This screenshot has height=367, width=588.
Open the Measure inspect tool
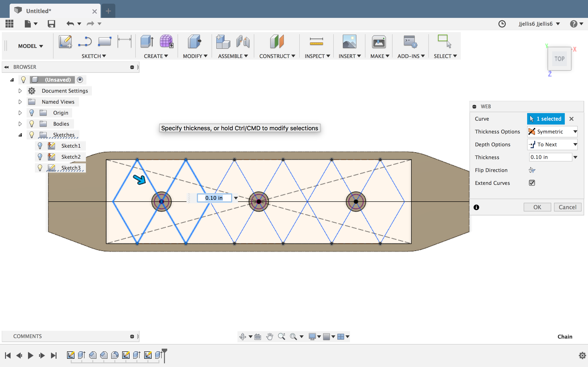pyautogui.click(x=316, y=42)
